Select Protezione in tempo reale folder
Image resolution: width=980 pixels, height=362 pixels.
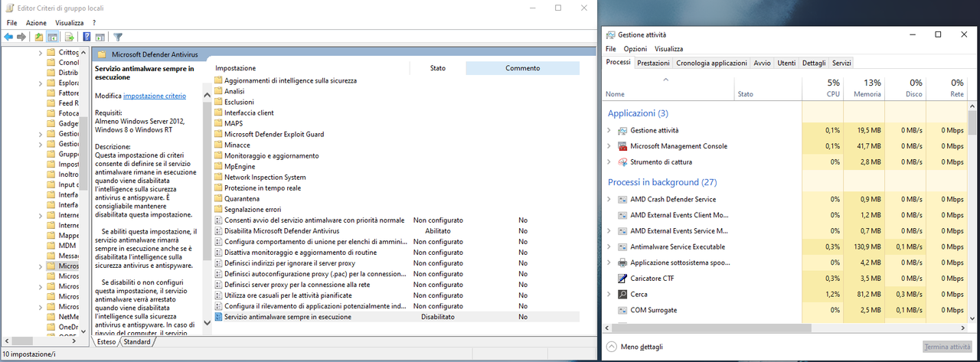pos(263,188)
